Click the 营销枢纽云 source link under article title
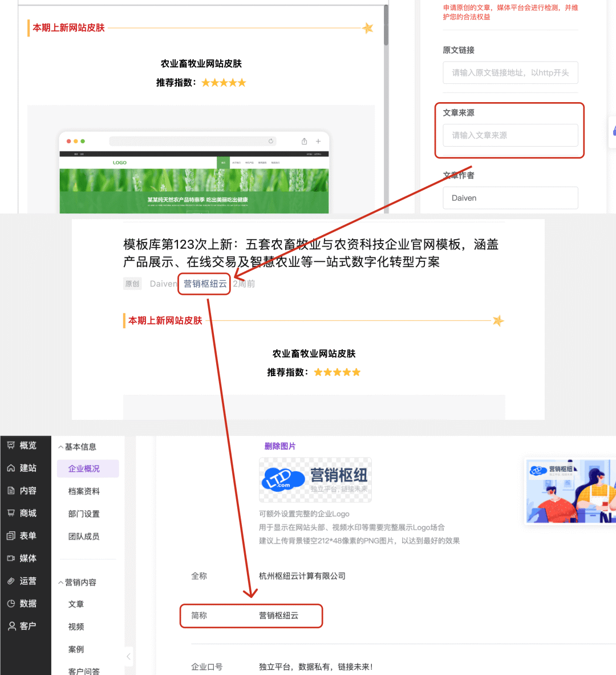The image size is (616, 675). coord(205,284)
